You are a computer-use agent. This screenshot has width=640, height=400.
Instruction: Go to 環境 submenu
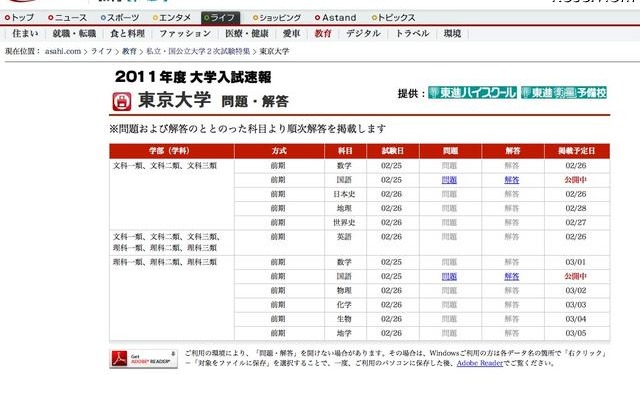point(452,33)
